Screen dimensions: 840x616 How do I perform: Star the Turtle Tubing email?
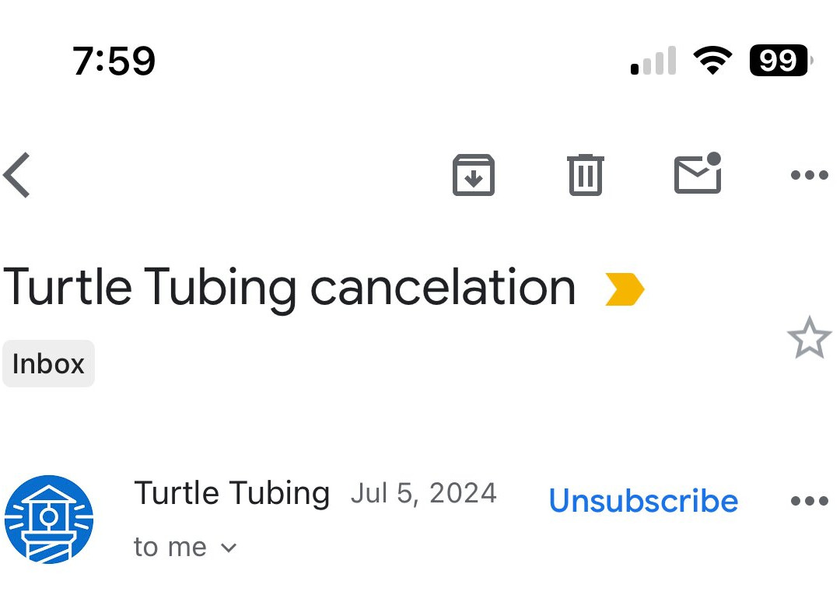(x=809, y=337)
